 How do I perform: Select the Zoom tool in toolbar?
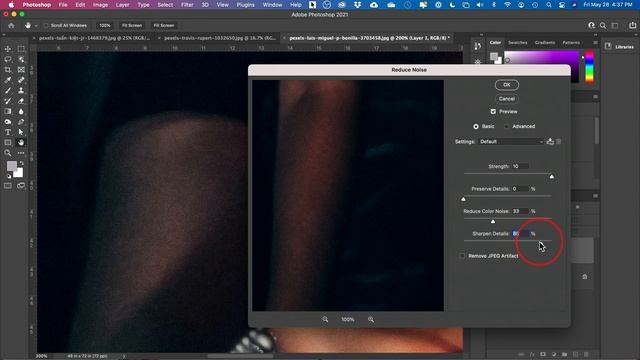click(8, 153)
